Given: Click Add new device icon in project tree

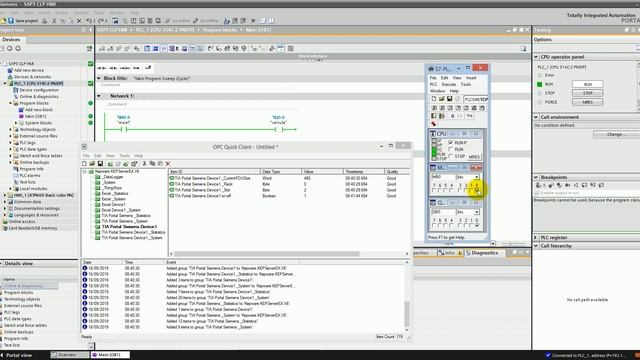Looking at the screenshot, I should pyautogui.click(x=10, y=70).
